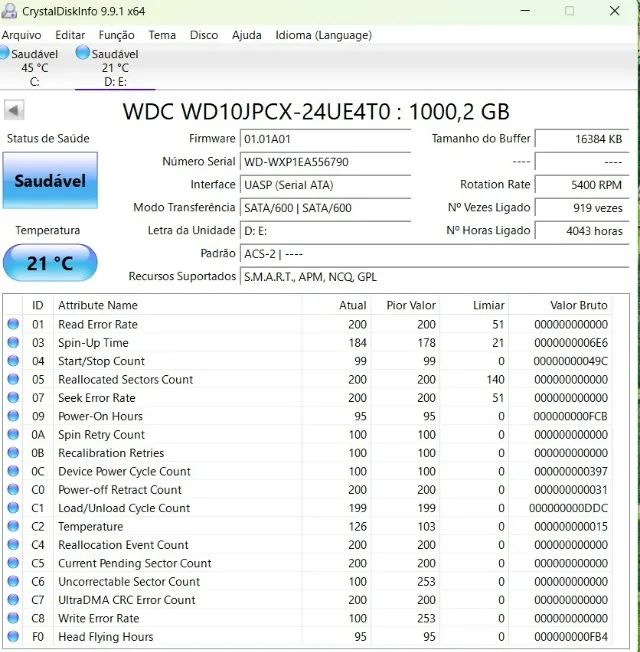Open the Arquivo menu
This screenshot has height=652, width=640.
[x=22, y=35]
